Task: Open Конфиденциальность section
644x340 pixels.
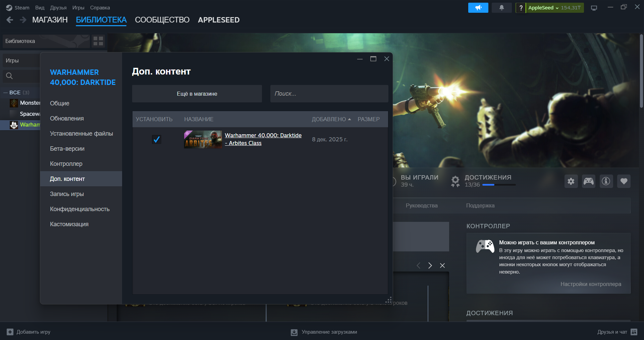Action: [x=81, y=209]
